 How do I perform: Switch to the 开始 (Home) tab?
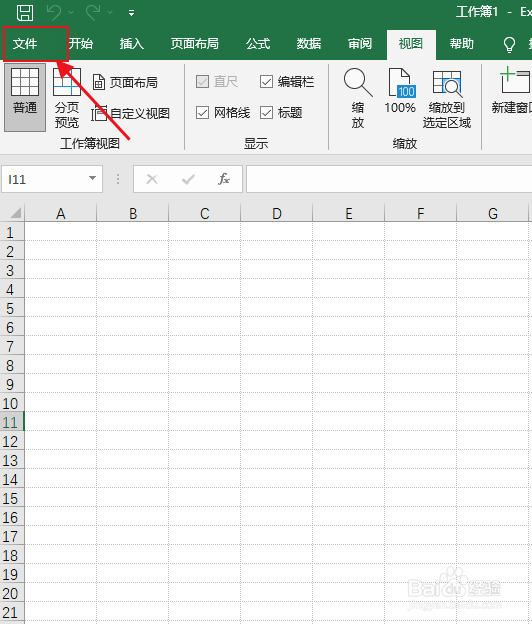(81, 43)
